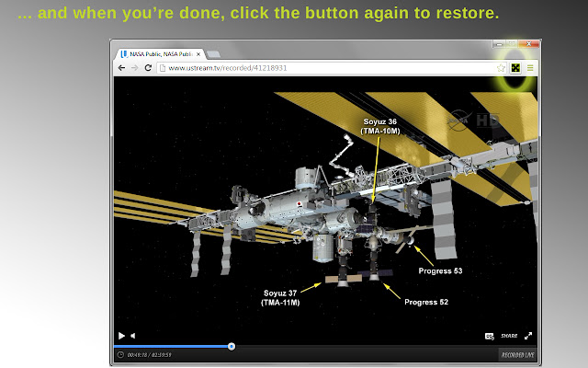Click the clock icon beside the timestamp
This screenshot has height=368, width=588.
[120, 354]
